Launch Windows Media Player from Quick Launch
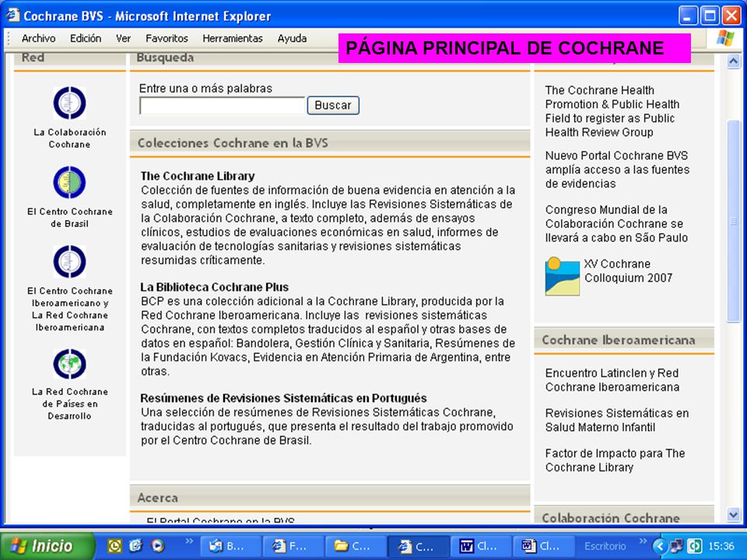The width and height of the screenshot is (747, 560). pyautogui.click(x=158, y=546)
